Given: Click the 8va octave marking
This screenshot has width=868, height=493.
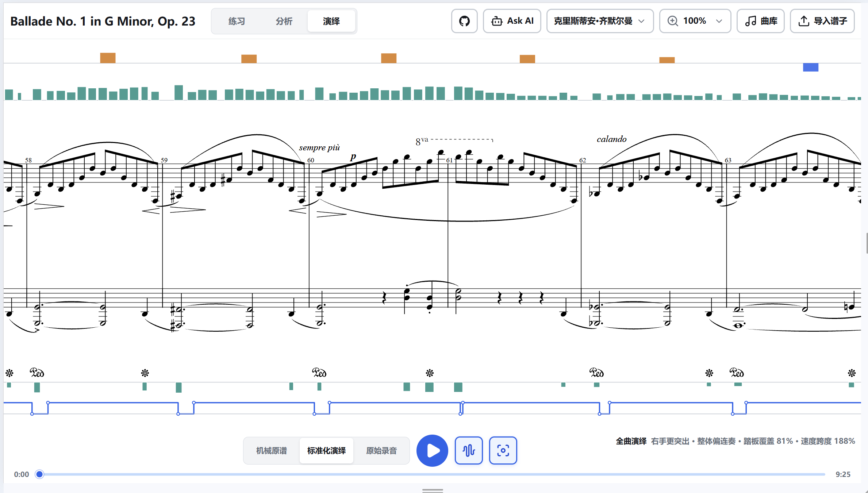Looking at the screenshot, I should [x=422, y=141].
